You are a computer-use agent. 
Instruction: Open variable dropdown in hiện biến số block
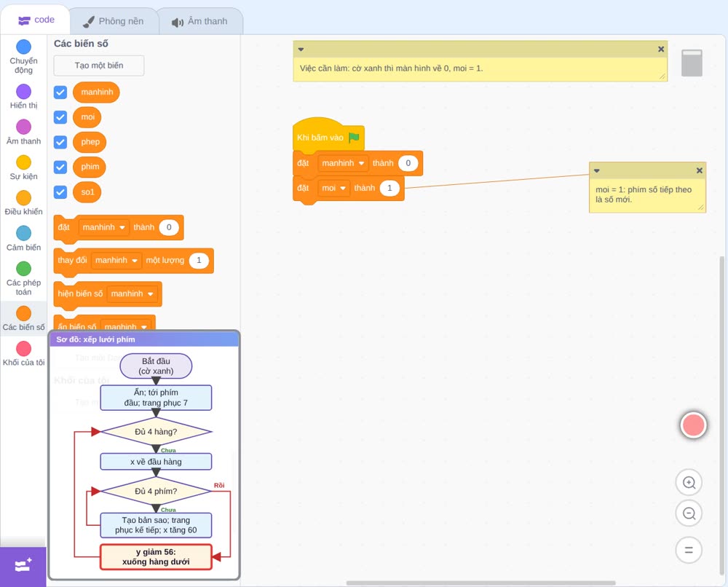[x=132, y=293]
